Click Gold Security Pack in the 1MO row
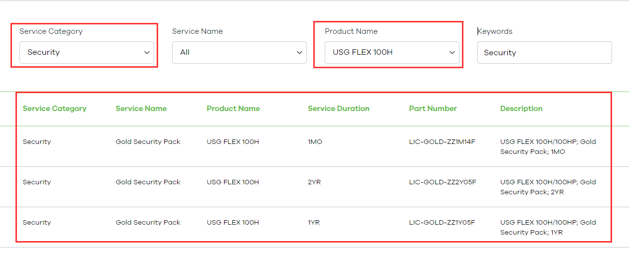This screenshot has height=259, width=644. 148,142
